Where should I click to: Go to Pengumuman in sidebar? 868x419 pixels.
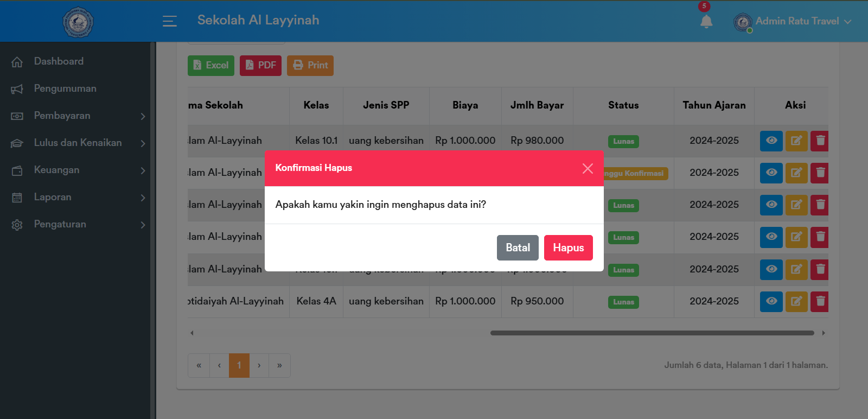tap(65, 88)
